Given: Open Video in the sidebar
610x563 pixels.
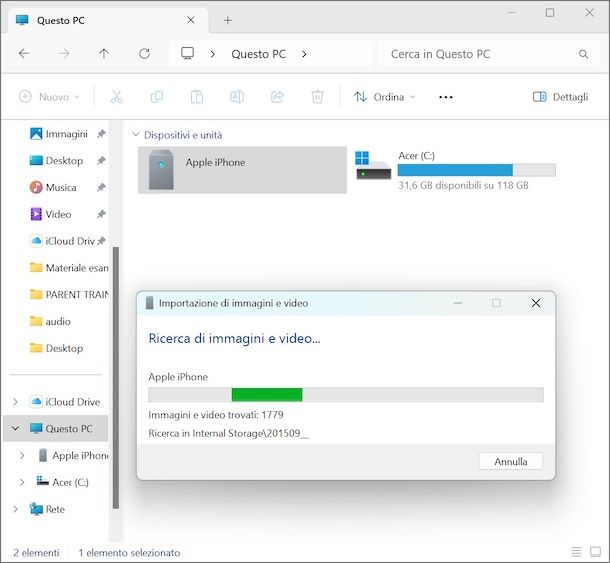Looking at the screenshot, I should pos(51,214).
